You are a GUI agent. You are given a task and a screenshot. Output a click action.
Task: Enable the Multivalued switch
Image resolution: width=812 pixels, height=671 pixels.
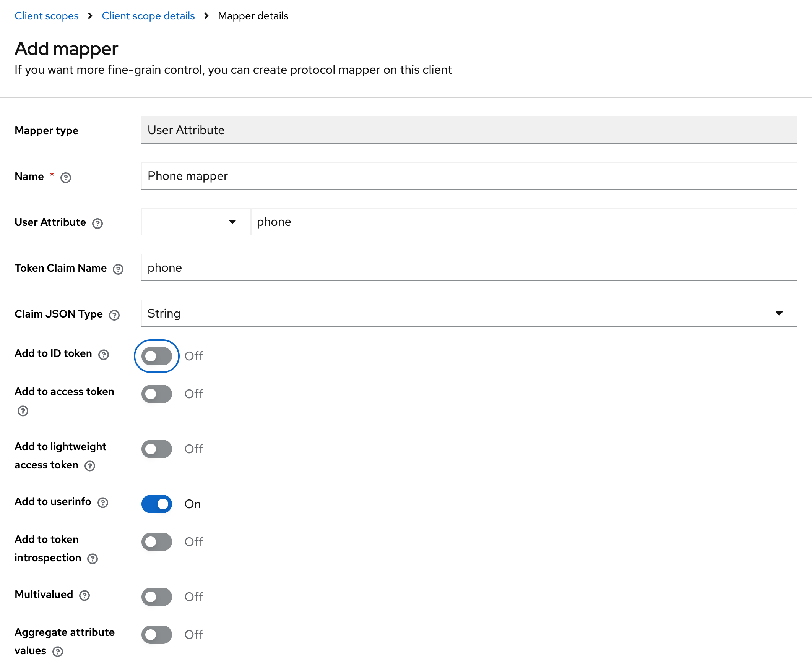point(157,597)
